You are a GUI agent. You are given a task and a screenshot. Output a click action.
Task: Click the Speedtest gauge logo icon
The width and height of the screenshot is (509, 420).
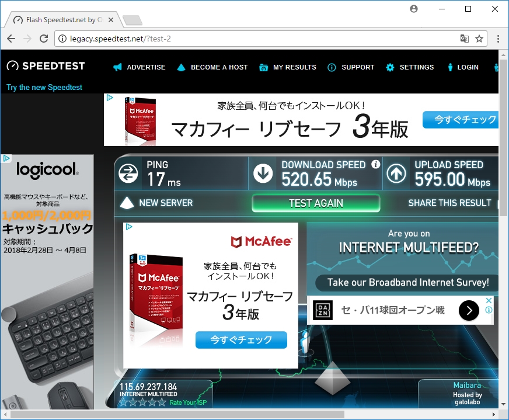pos(13,65)
